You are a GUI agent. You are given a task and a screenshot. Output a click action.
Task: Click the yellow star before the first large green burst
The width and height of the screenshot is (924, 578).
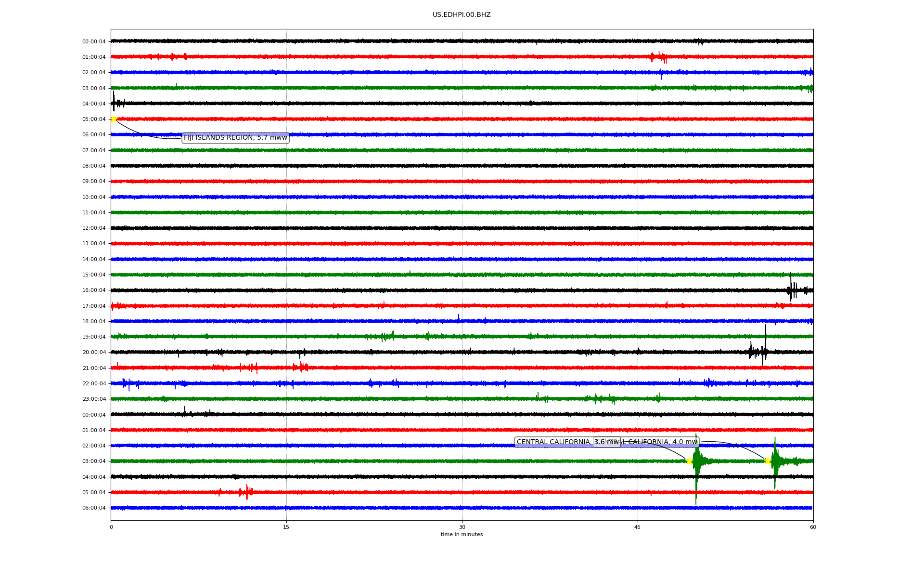pyautogui.click(x=689, y=461)
